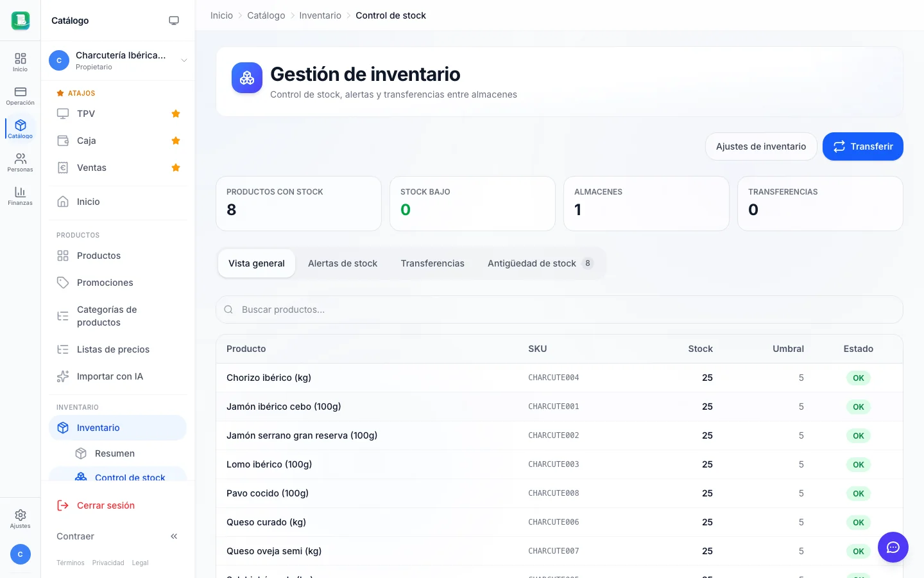Go to Inicio in the sidebar
Screen dimensions: 924x578
pyautogui.click(x=117, y=202)
